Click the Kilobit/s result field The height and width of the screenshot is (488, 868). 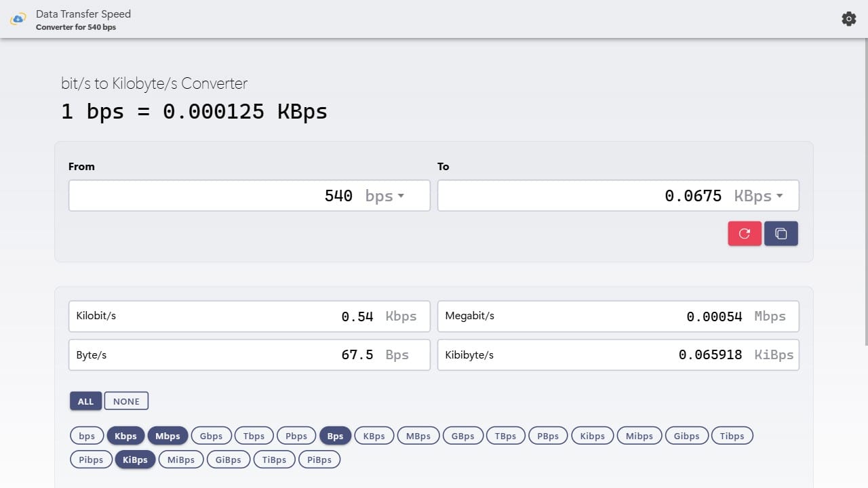tap(249, 316)
